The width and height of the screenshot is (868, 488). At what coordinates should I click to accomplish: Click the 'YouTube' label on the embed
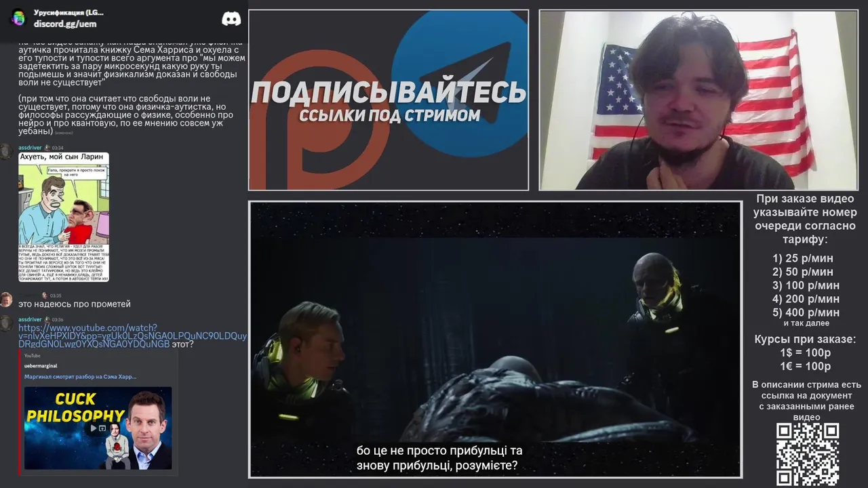click(33, 356)
